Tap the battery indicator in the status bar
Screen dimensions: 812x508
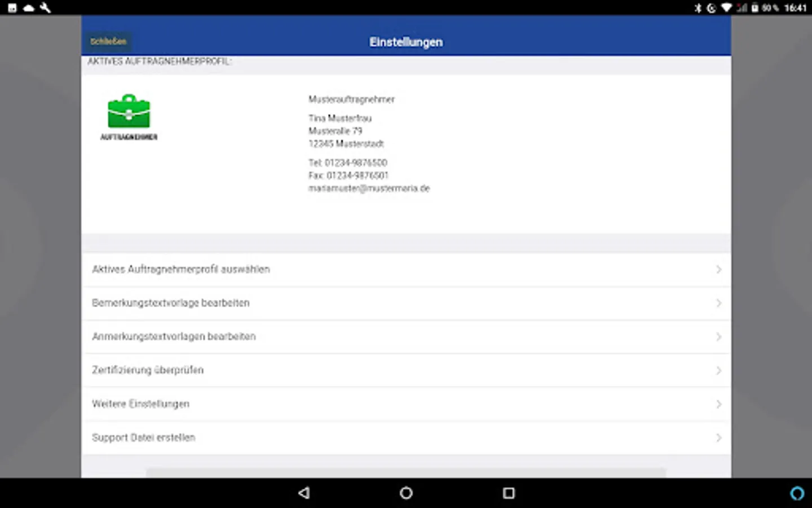point(754,8)
